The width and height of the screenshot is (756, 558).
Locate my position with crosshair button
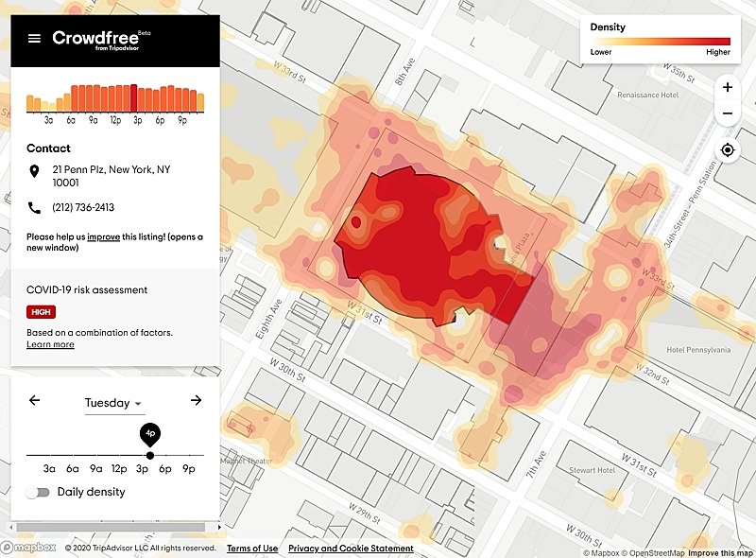click(x=728, y=150)
